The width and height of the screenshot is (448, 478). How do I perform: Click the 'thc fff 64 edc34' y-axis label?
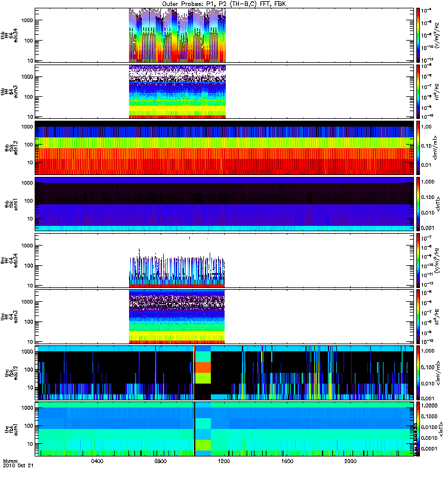pyautogui.click(x=9, y=261)
